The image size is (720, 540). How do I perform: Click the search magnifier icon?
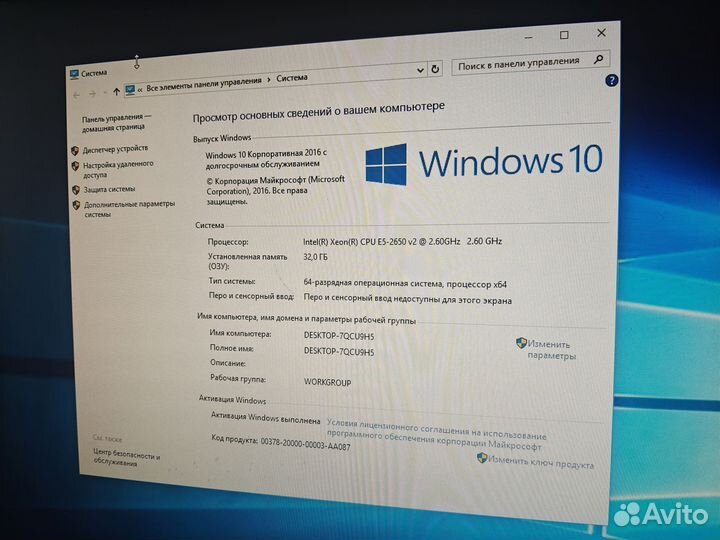tap(598, 59)
